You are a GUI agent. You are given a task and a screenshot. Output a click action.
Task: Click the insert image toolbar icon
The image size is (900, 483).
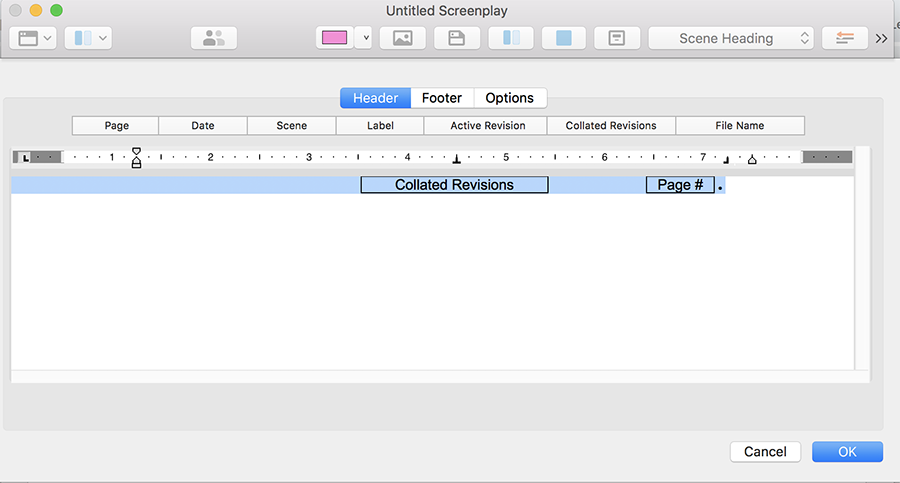pos(402,38)
